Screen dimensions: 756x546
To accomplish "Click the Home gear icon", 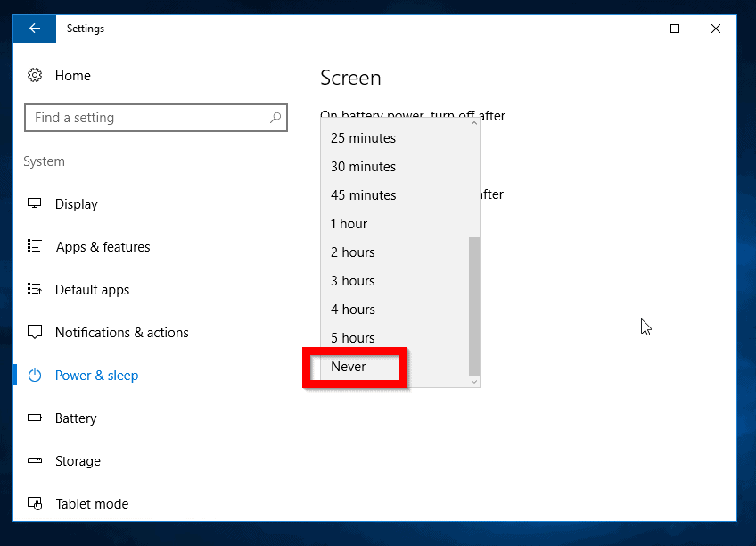I will 34,75.
